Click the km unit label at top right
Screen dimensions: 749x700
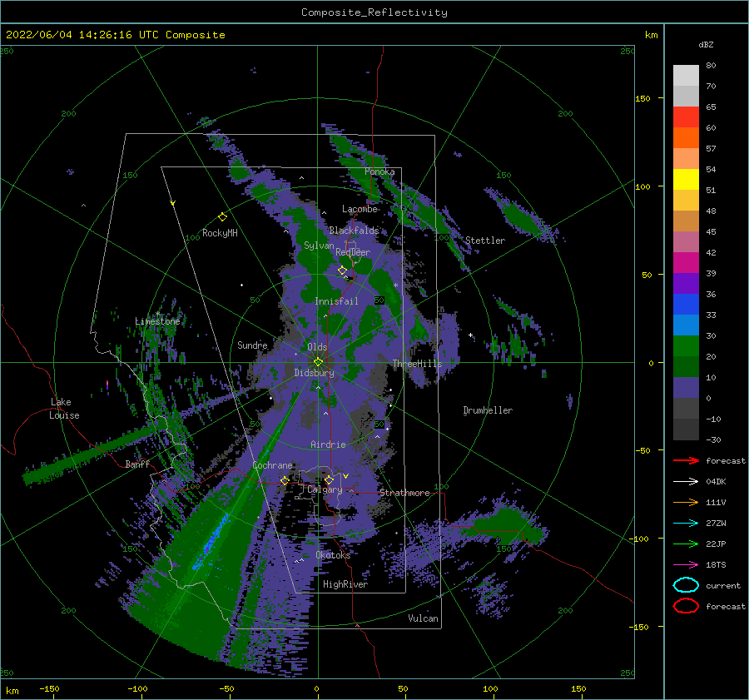click(x=651, y=35)
